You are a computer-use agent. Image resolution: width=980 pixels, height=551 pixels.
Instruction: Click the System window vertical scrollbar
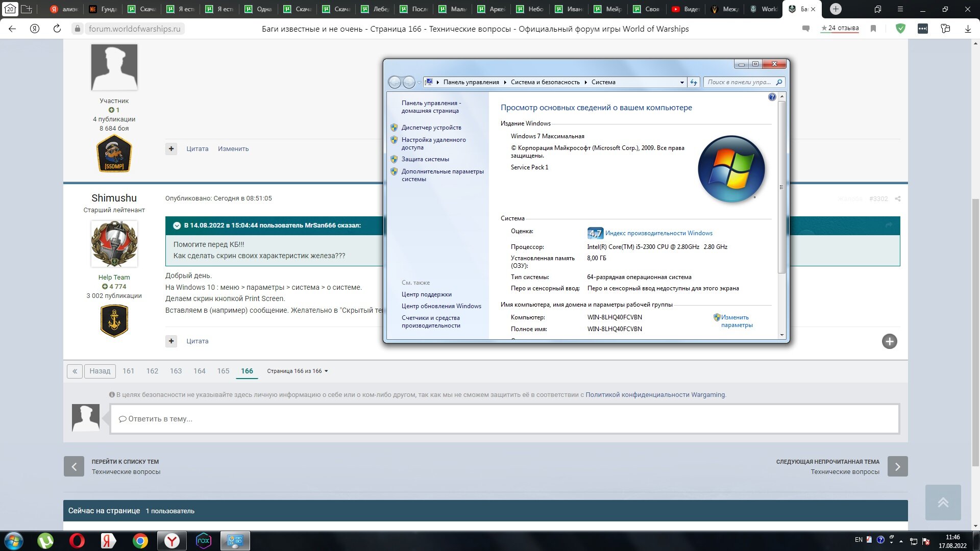pos(781,187)
